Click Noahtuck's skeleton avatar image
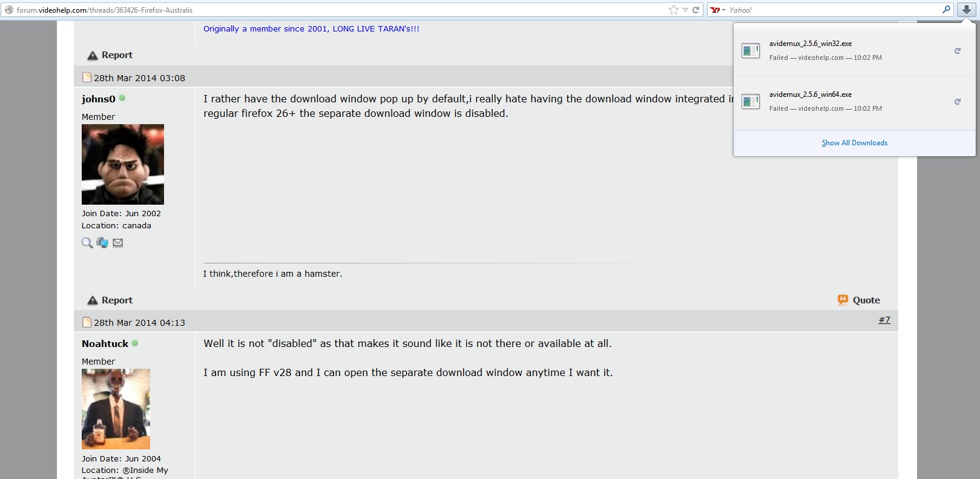Viewport: 980px width, 479px height. pyautogui.click(x=116, y=409)
